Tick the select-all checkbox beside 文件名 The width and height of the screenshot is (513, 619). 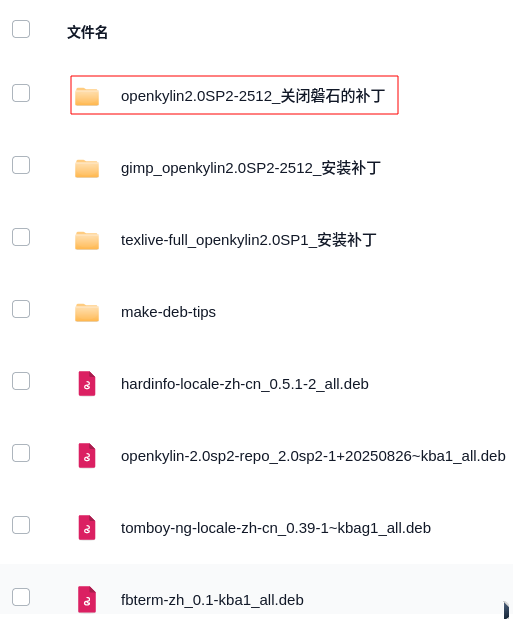pyautogui.click(x=21, y=29)
